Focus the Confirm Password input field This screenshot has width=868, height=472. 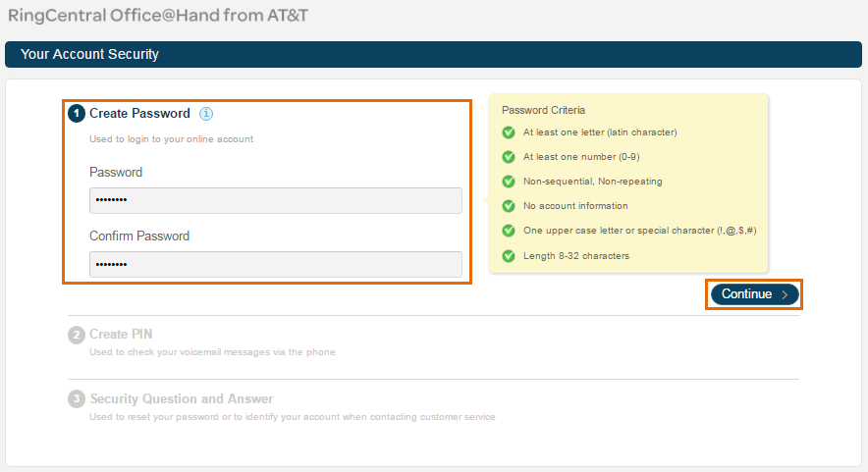click(276, 265)
